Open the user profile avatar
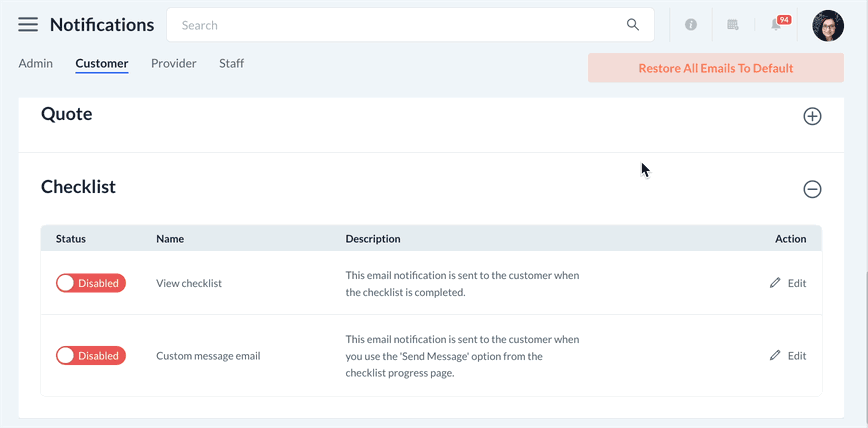The image size is (868, 428). tap(828, 25)
